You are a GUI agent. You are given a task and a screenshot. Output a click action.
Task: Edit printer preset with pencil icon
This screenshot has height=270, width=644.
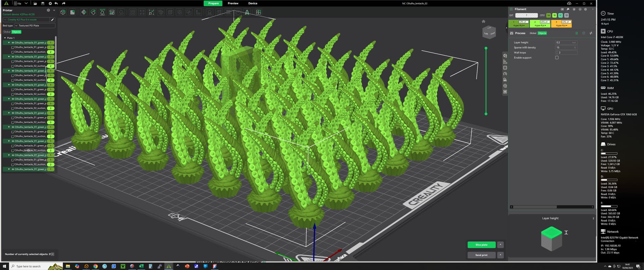(52, 19)
